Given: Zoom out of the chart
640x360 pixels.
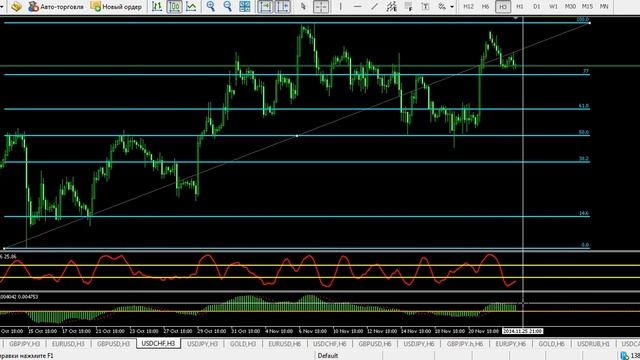Looking at the screenshot, I should (x=227, y=7).
